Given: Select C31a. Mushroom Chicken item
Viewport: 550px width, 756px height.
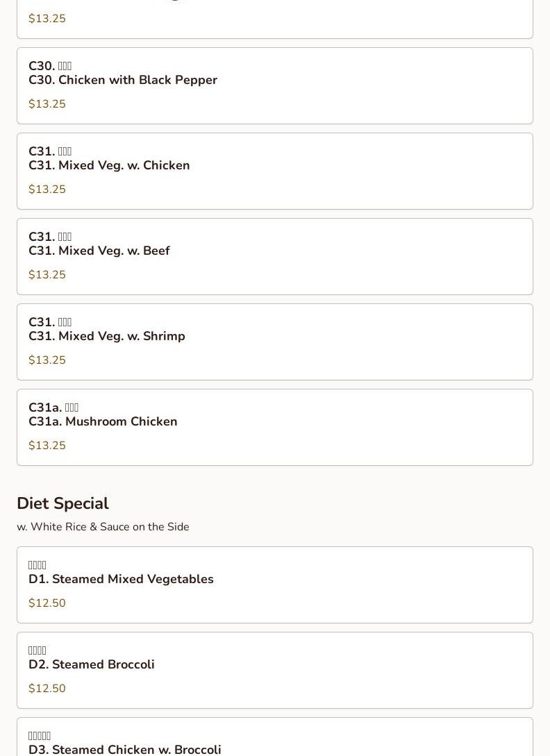Looking at the screenshot, I should tap(274, 427).
